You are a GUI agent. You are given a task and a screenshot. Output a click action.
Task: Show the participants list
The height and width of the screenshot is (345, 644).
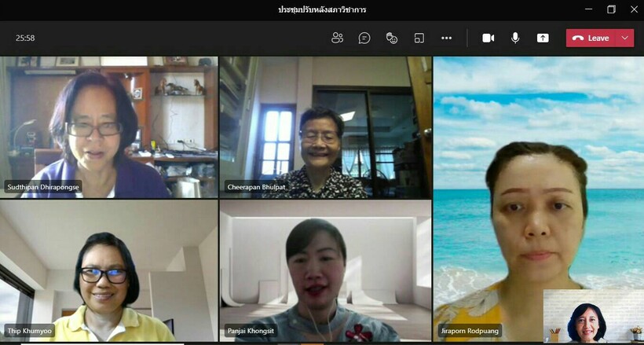point(338,38)
